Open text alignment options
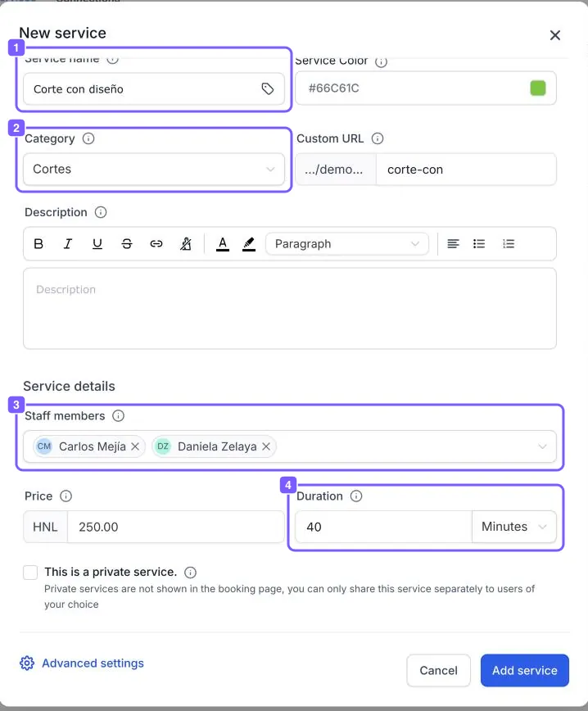588x711 pixels. tap(453, 244)
